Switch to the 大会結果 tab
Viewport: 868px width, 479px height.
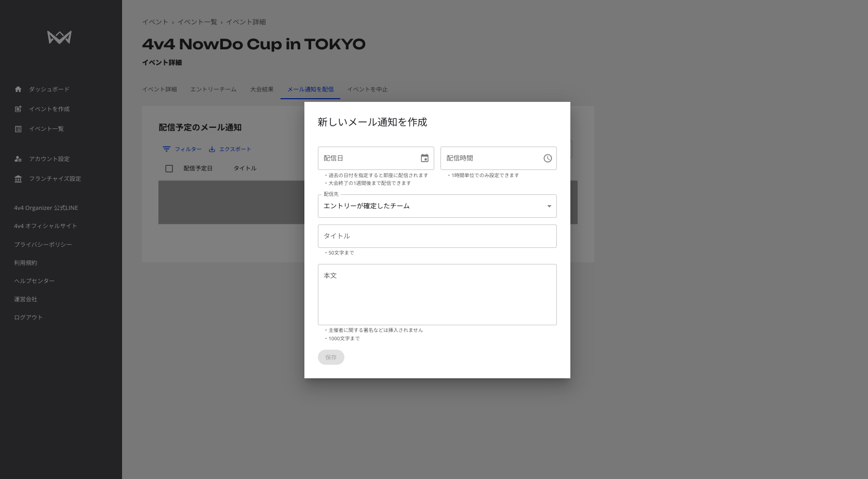coord(262,89)
